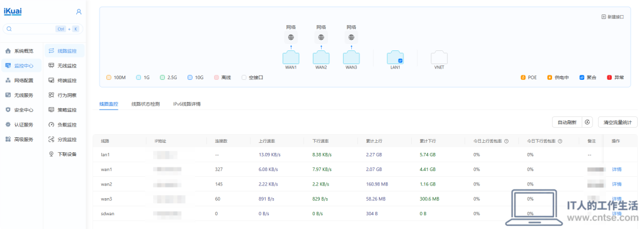Click the 自动刷新 button
This screenshot has height=229, width=644.
pyautogui.click(x=567, y=122)
